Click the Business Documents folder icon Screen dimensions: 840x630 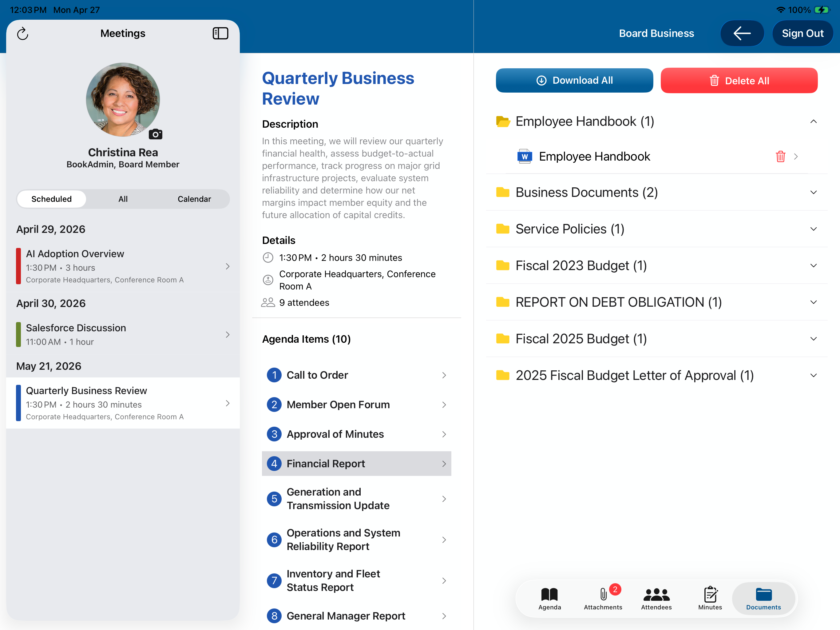[503, 192]
